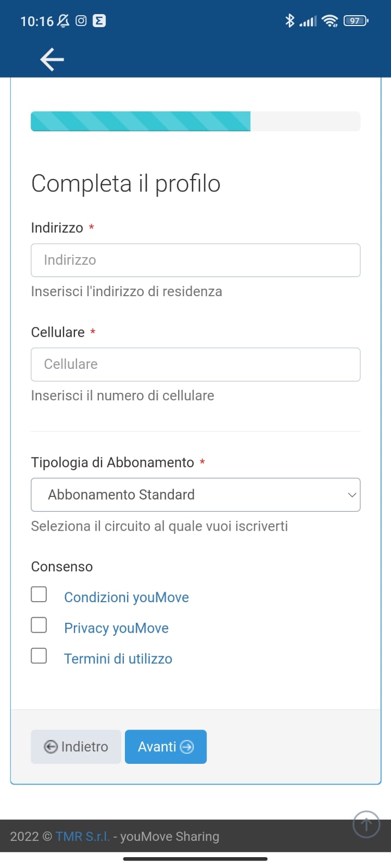
Task: Open the Tipologia di Abbonamento dropdown
Action: [x=195, y=495]
